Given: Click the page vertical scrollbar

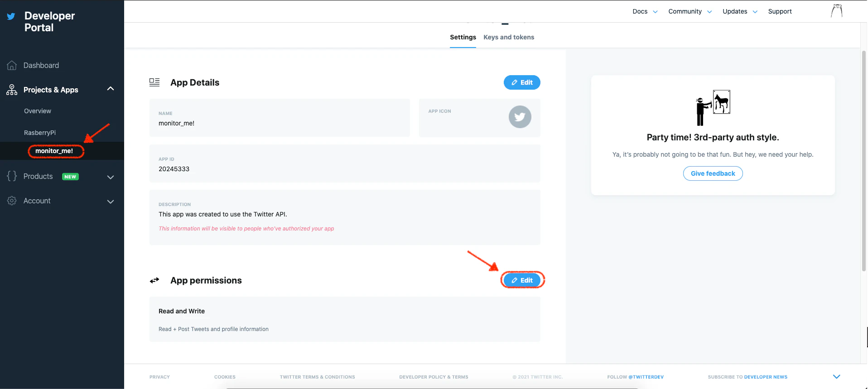Looking at the screenshot, I should [864, 161].
